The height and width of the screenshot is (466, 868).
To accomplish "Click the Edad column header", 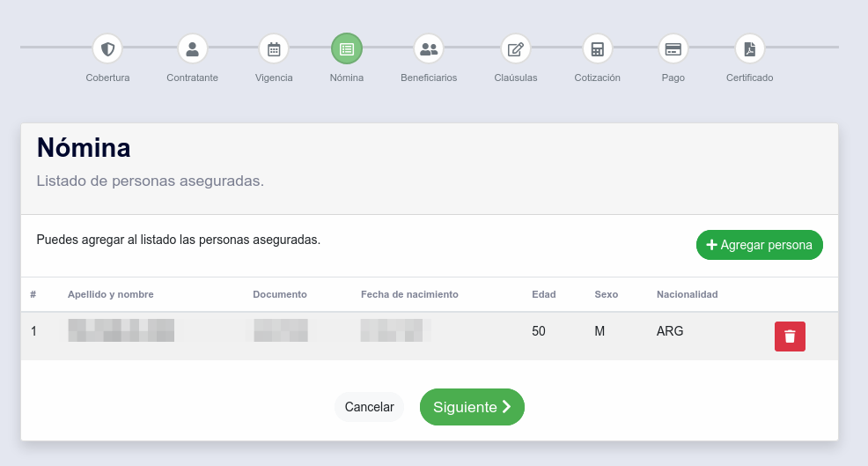I will click(544, 294).
